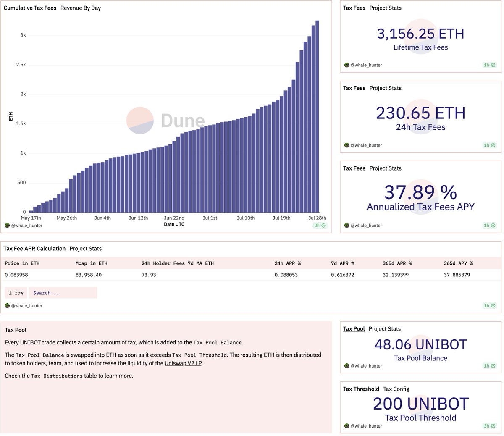Click whale_hunter avatar on Lifetime Tax Fees card
The width and height of the screenshot is (504, 436).
[x=346, y=65]
